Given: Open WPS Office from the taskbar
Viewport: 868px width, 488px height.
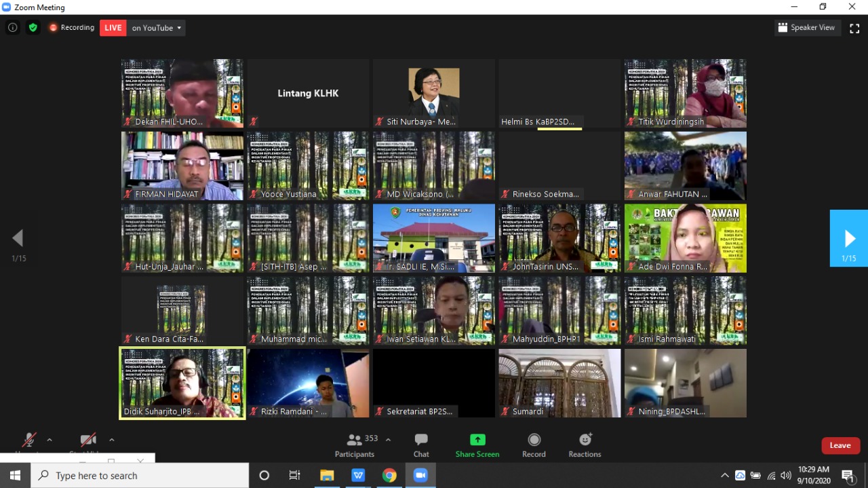Looking at the screenshot, I should (x=358, y=475).
